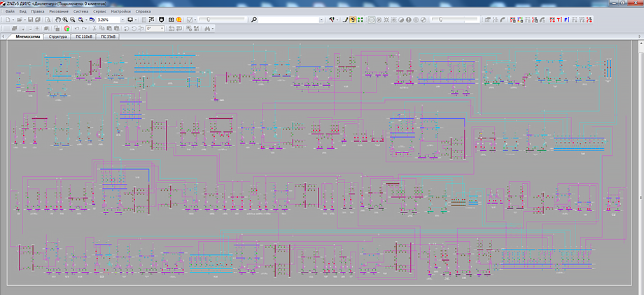
Task: Open the Правка menu
Action: [38, 11]
